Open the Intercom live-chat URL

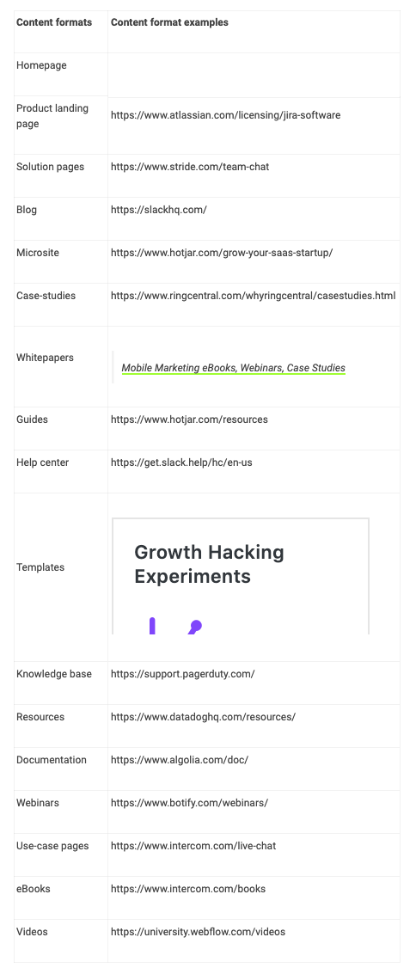[193, 846]
